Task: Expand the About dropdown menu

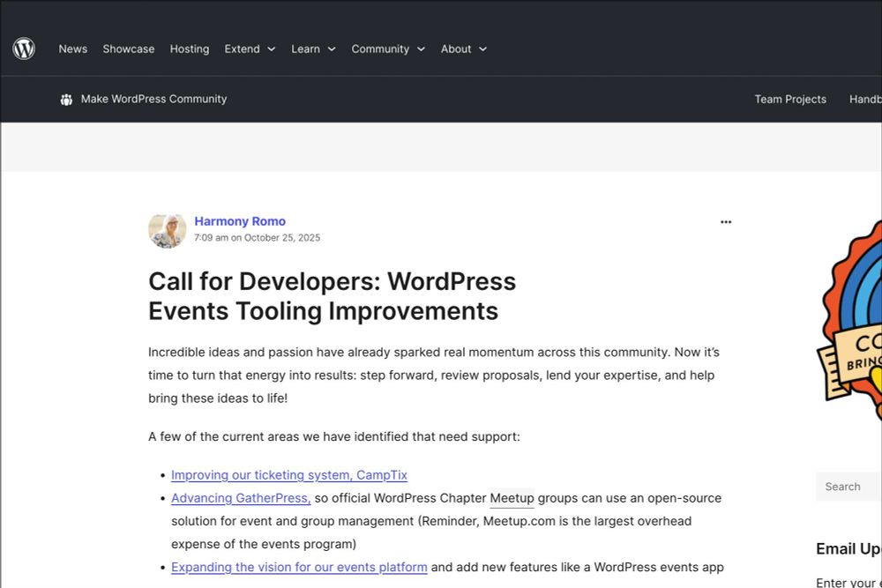Action: pos(464,48)
